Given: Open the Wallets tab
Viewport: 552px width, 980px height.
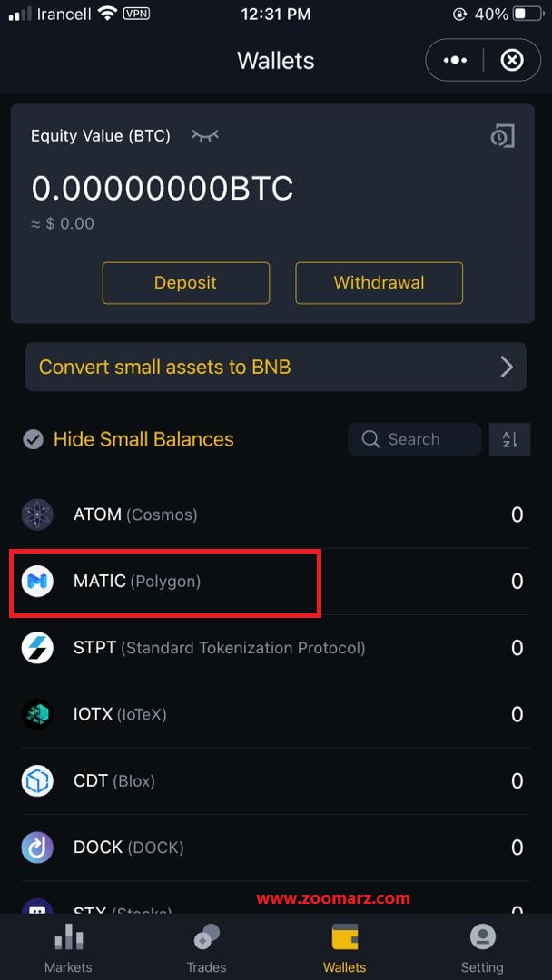Looking at the screenshot, I should pyautogui.click(x=344, y=948).
